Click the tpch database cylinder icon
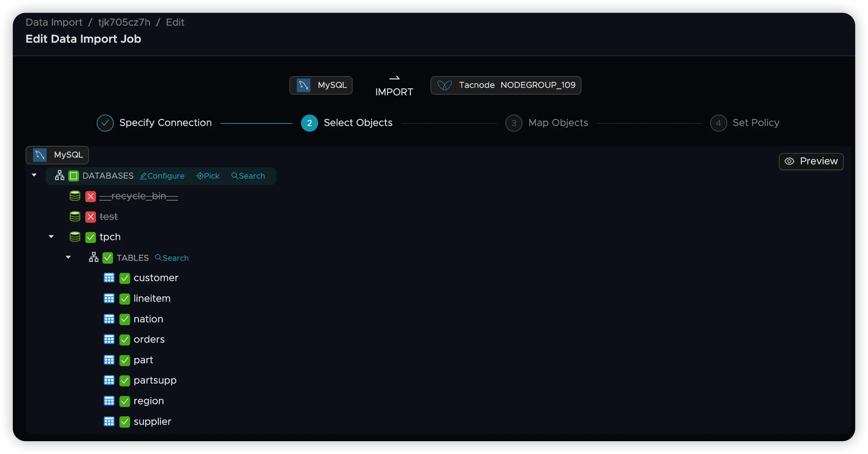The image size is (868, 454). [x=75, y=237]
